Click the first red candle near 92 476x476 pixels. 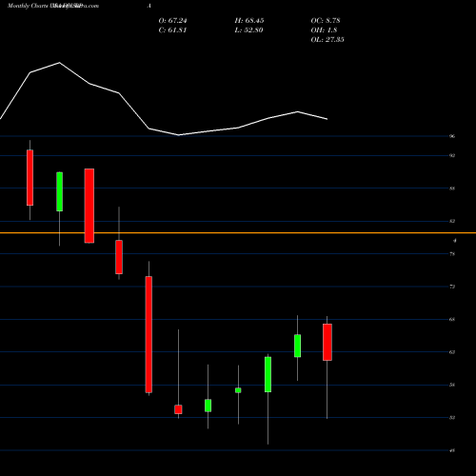click(30, 178)
